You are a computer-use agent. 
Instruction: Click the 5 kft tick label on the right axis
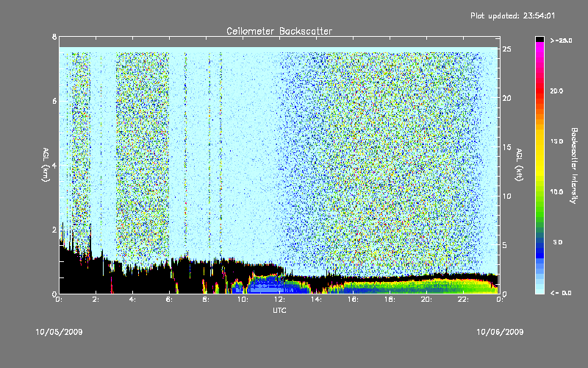[x=505, y=245]
